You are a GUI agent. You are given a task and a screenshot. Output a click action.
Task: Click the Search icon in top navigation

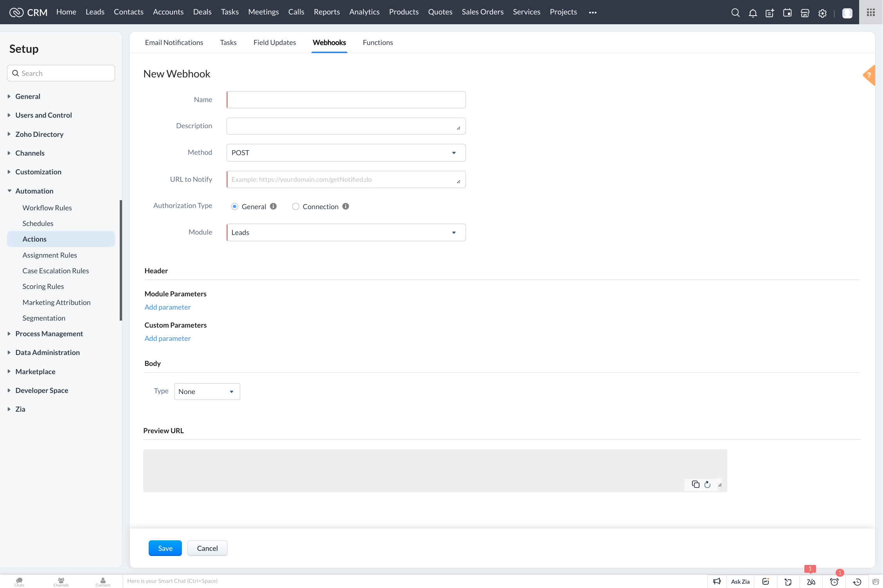click(735, 13)
